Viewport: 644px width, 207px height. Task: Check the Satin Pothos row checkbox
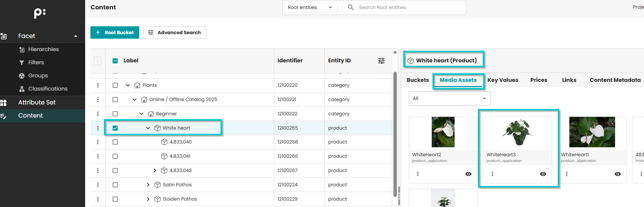(115, 185)
